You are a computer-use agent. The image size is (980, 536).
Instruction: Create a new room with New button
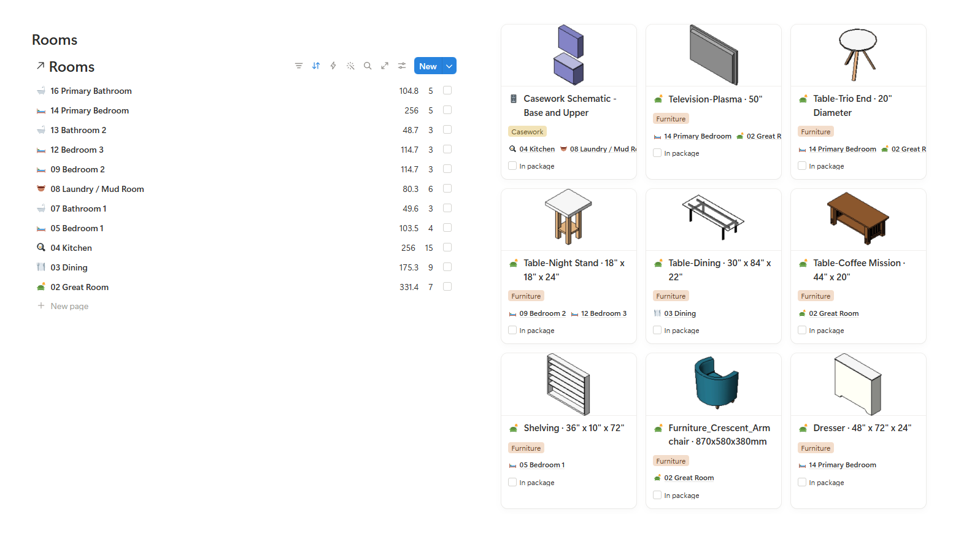pyautogui.click(x=428, y=66)
